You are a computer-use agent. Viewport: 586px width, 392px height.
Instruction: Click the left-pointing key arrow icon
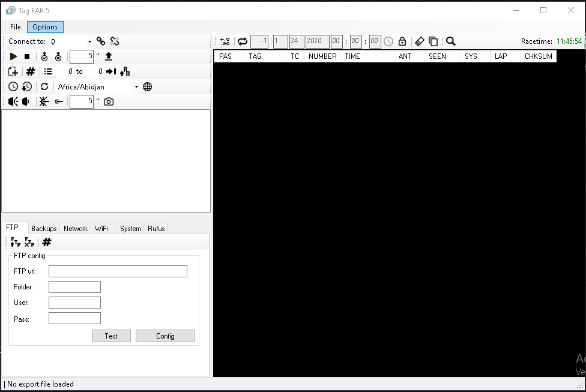(59, 101)
